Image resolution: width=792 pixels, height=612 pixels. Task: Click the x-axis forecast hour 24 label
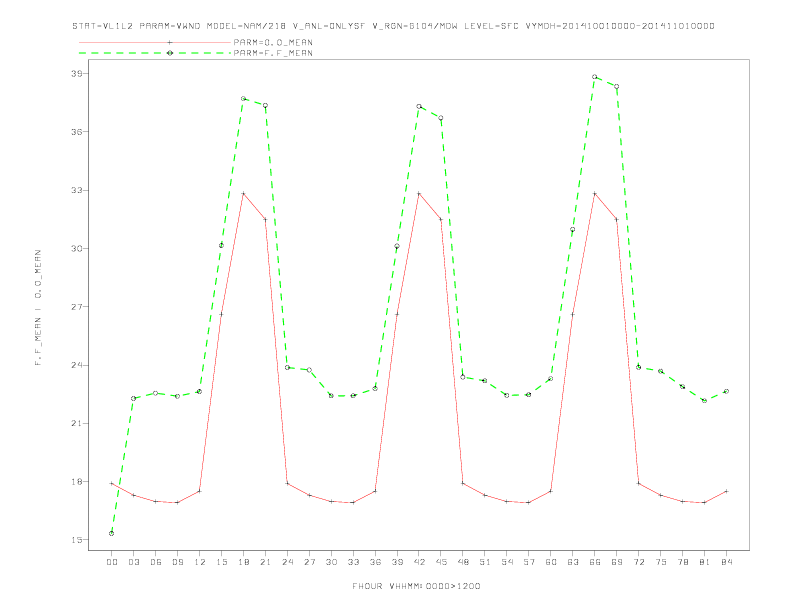[x=287, y=562]
